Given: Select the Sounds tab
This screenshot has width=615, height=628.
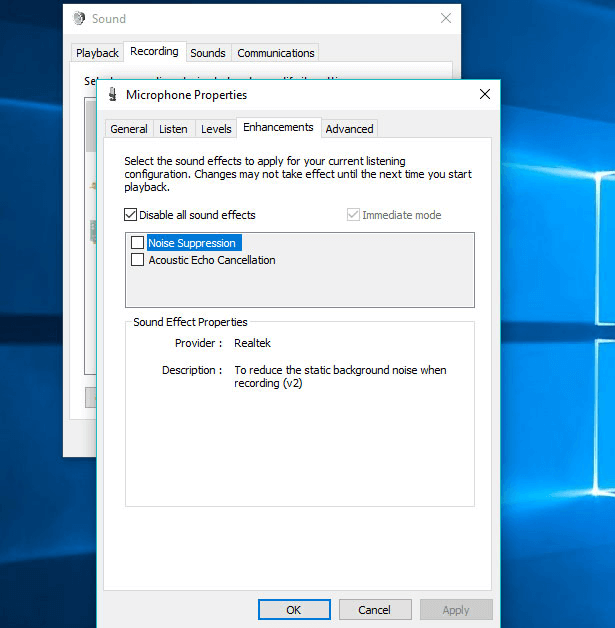Looking at the screenshot, I should pos(208,53).
